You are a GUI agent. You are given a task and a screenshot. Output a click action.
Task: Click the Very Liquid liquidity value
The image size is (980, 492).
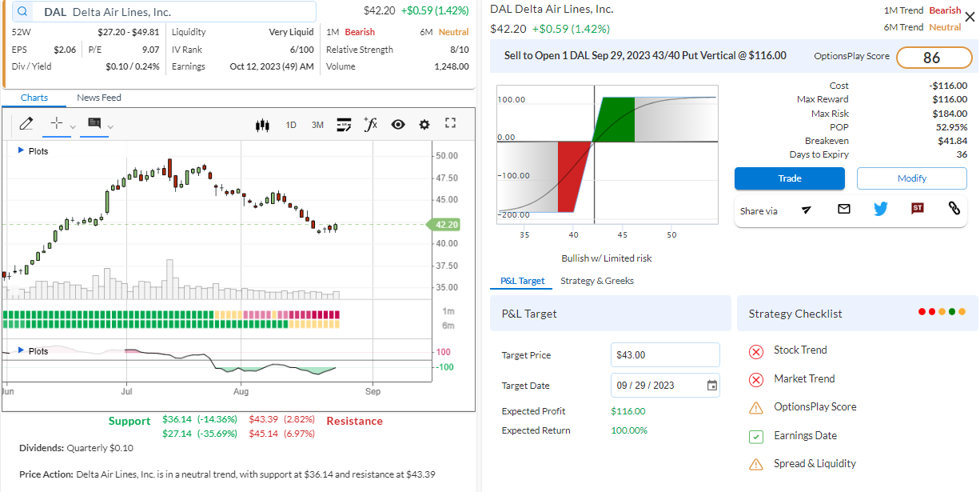[291, 32]
